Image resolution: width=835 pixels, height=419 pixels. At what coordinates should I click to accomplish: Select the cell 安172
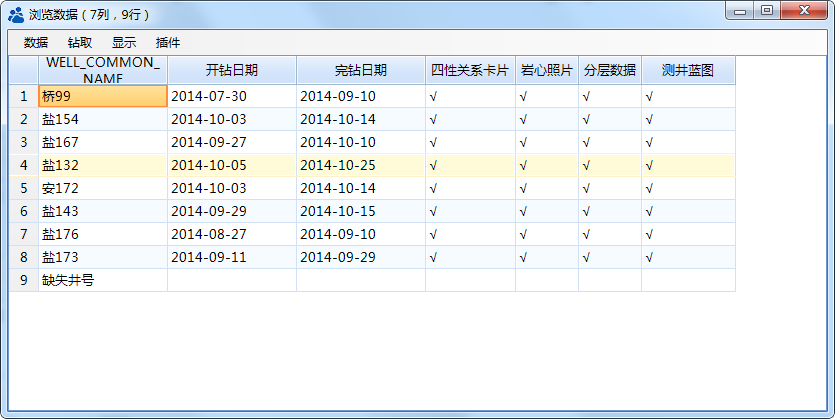click(103, 188)
